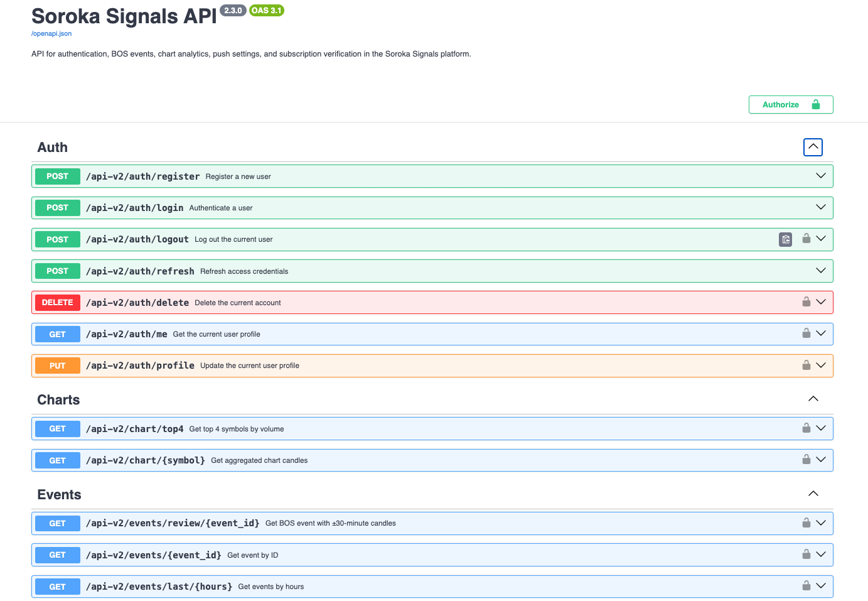Click the lock icon on /auth/delete row

coord(806,302)
